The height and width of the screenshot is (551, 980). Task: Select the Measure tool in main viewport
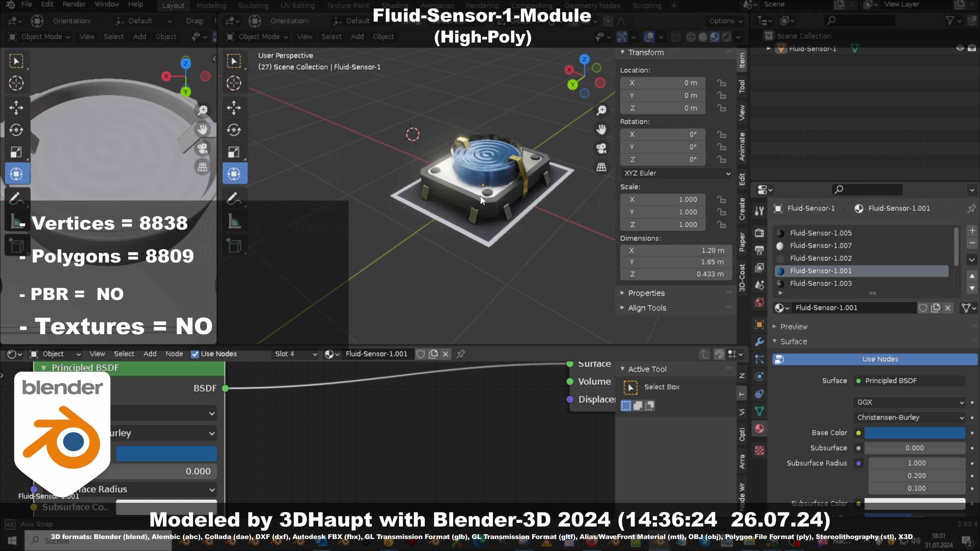(234, 221)
